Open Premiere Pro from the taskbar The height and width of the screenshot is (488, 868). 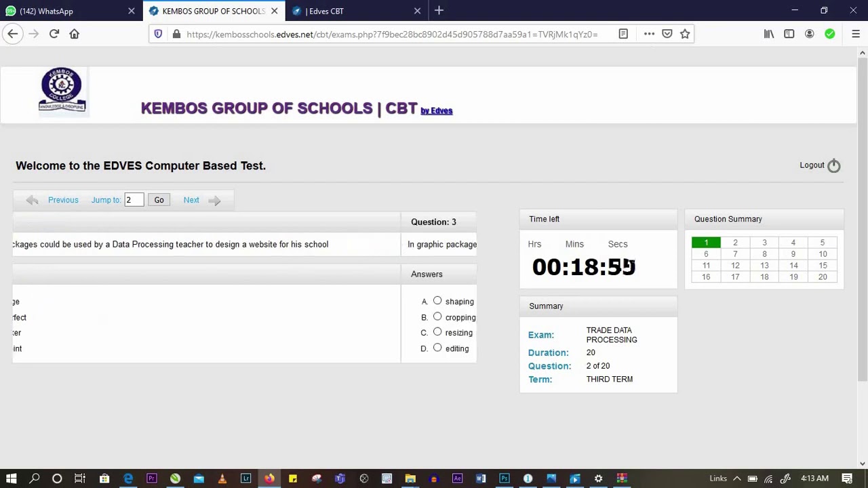(152, 479)
